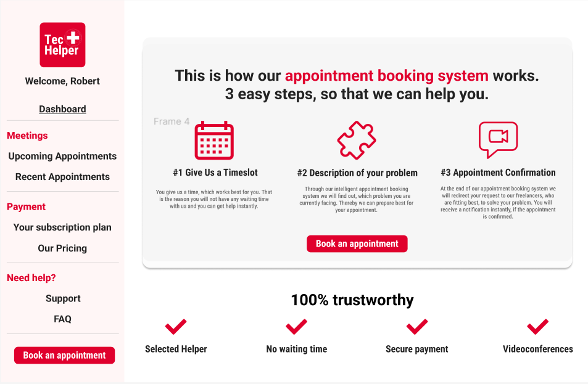Screen dimensions: 588x384
Task: Open Our Pricing page
Action: click(x=62, y=248)
